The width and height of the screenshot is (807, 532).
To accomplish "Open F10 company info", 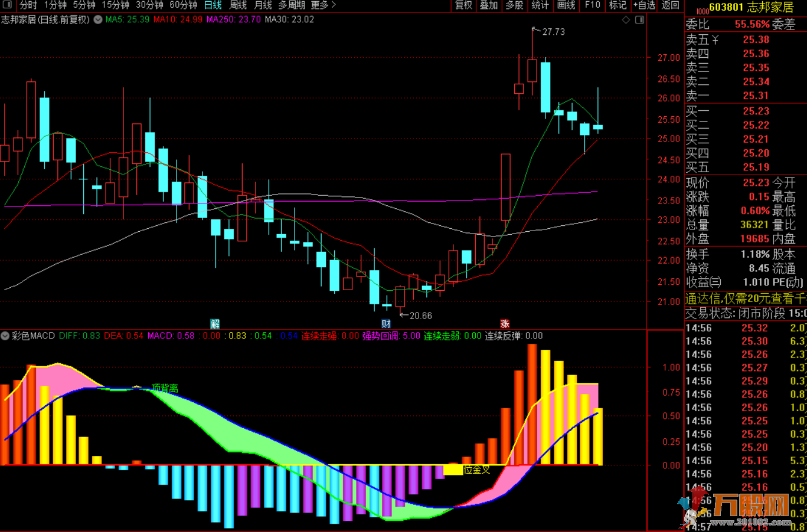I will point(592,5).
